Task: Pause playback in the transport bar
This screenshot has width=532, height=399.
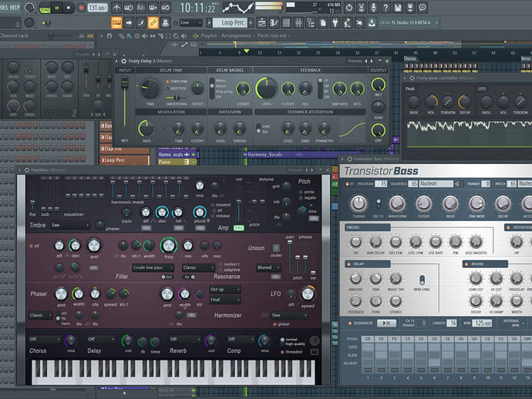Action: tap(56, 8)
